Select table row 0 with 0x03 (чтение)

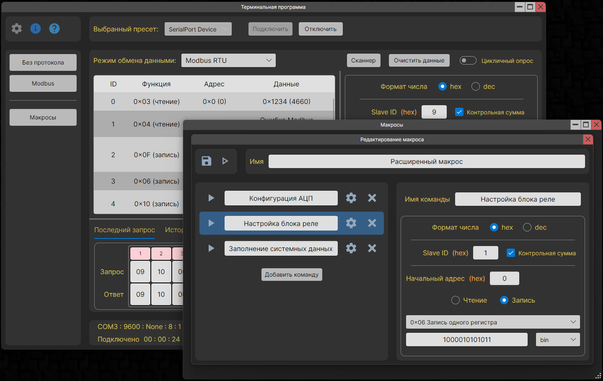(x=214, y=102)
